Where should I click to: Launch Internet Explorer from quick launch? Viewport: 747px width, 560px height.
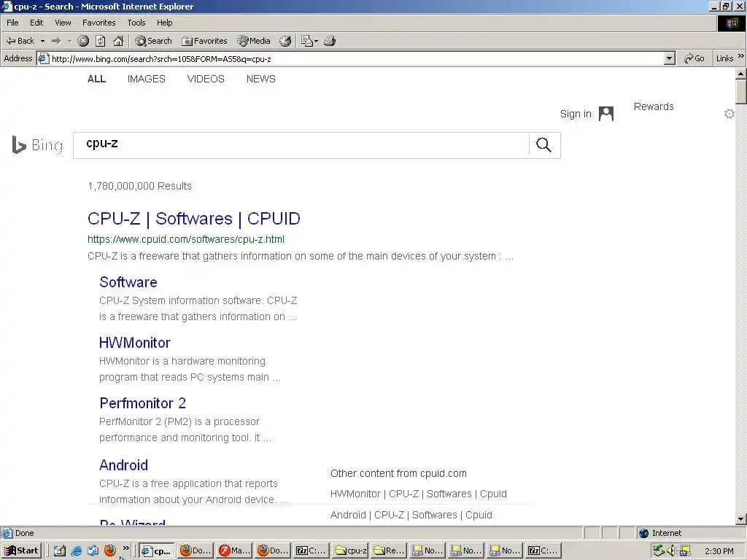76,551
